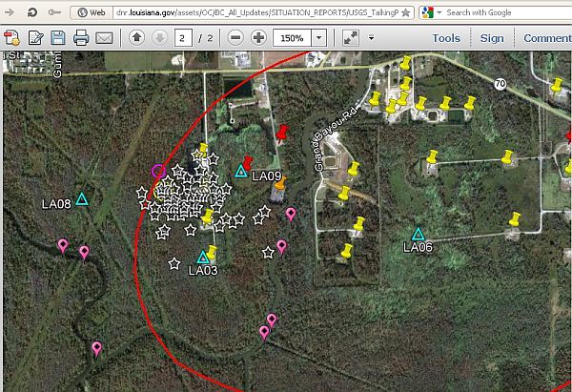The image size is (572, 392).
Task: Zoom out with the minus button
Action: coord(235,38)
